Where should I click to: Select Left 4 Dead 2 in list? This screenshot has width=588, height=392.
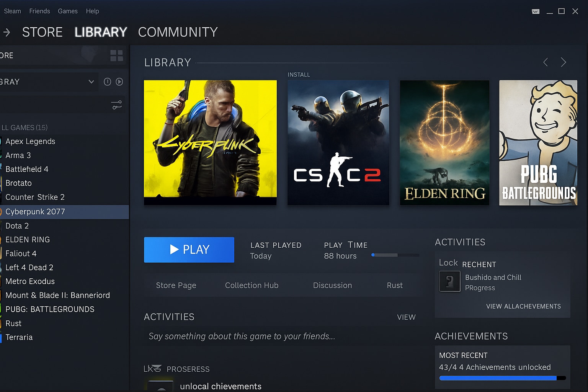[x=64, y=267]
